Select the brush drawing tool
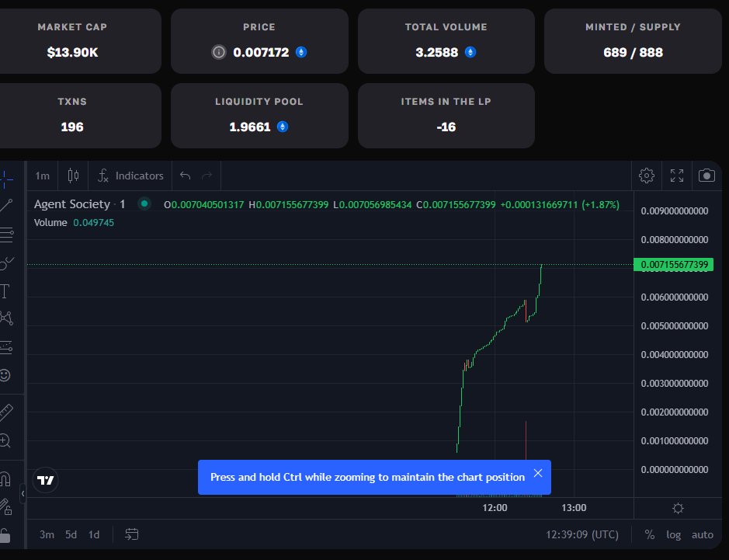Image resolution: width=729 pixels, height=560 pixels. (5, 263)
